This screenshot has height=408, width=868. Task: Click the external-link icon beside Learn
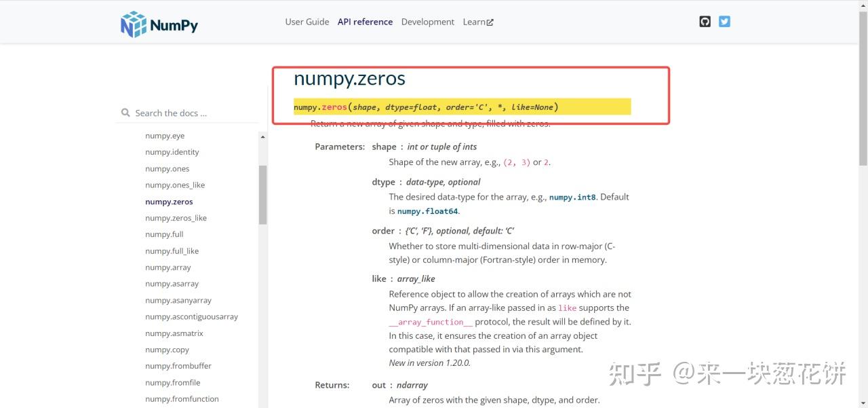490,21
